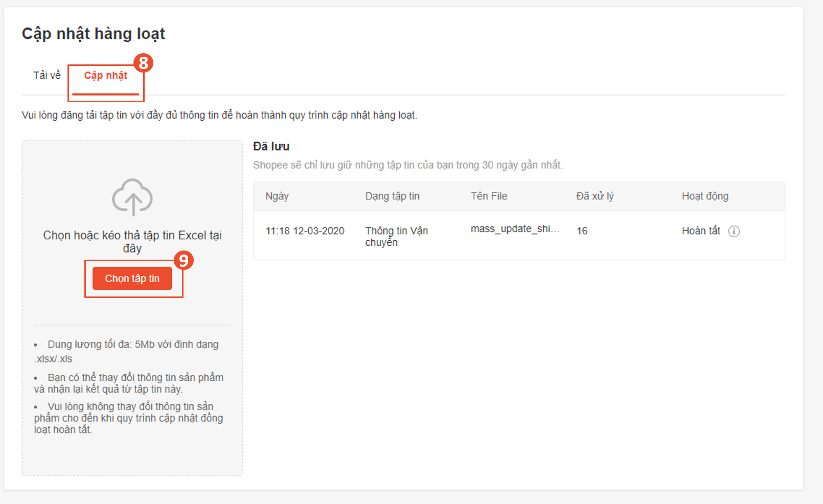Select the file row dated 11:18 12-03-2020

point(305,231)
